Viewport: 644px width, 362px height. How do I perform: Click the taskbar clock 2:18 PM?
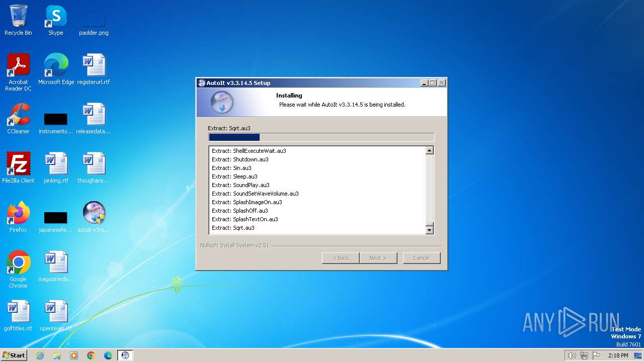click(618, 355)
